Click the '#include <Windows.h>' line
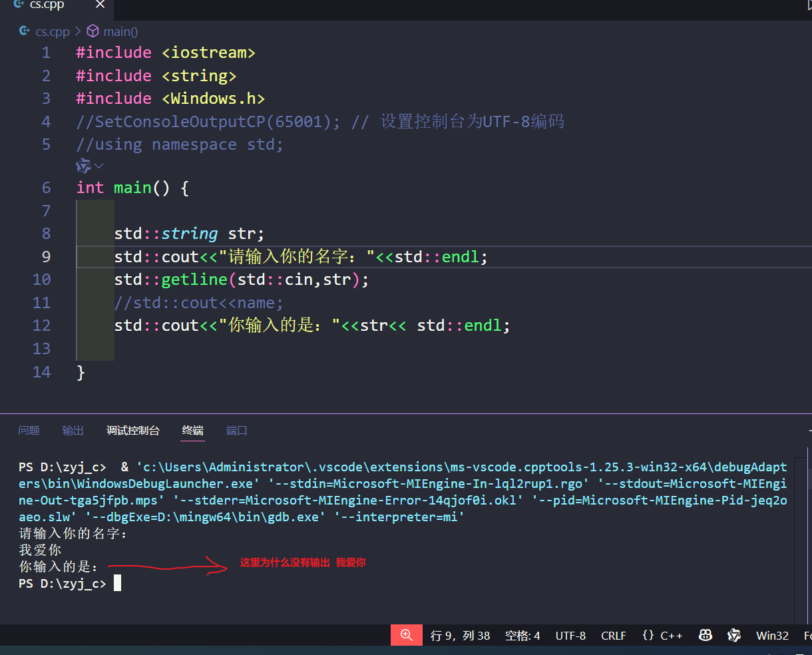Image resolution: width=812 pixels, height=655 pixels. tap(170, 99)
